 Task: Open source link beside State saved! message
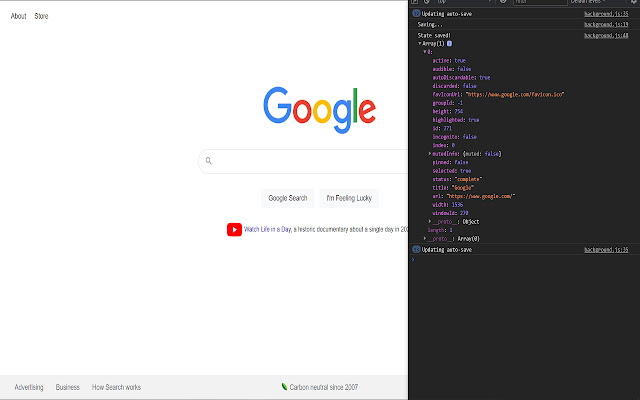(606, 36)
